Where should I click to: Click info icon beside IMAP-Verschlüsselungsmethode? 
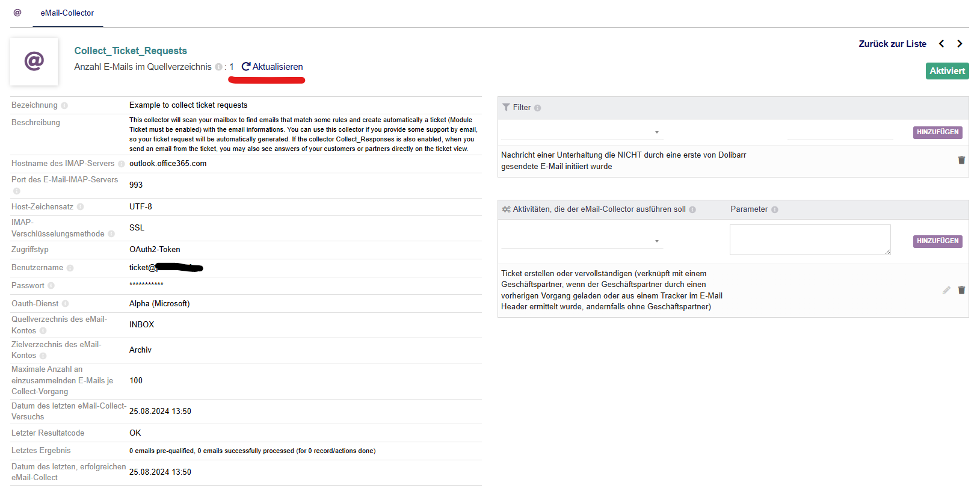111,234
